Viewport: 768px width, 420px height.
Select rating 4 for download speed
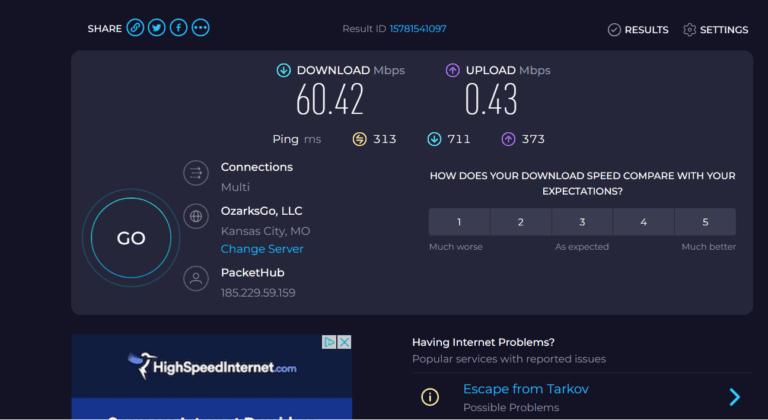(644, 222)
